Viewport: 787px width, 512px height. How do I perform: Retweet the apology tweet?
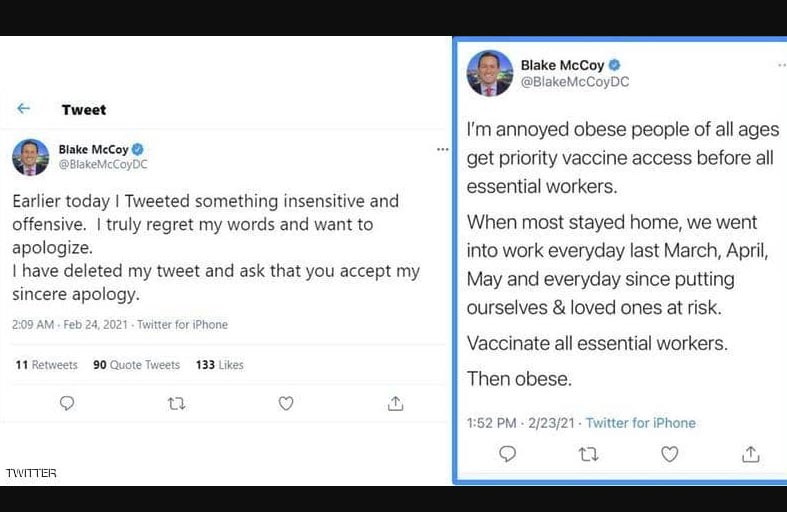point(176,403)
